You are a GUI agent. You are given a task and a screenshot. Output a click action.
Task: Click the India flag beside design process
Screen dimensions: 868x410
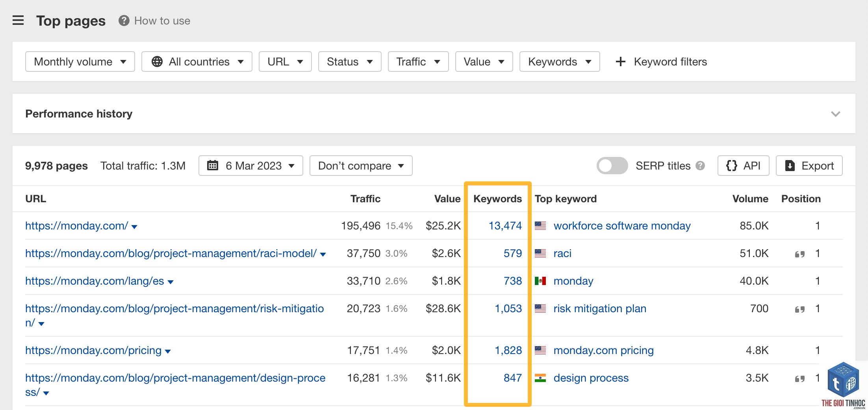click(x=540, y=378)
